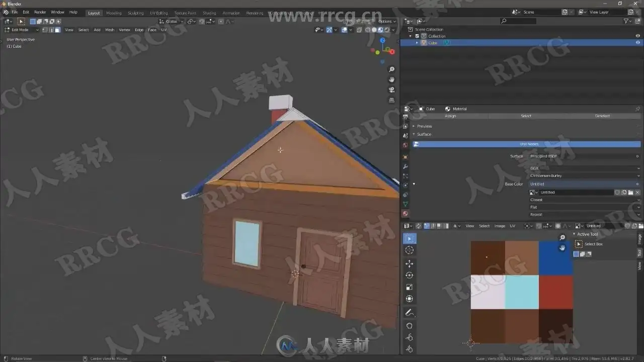
Task: Select the UV Pinch sculpt tool
Action: pos(410,348)
